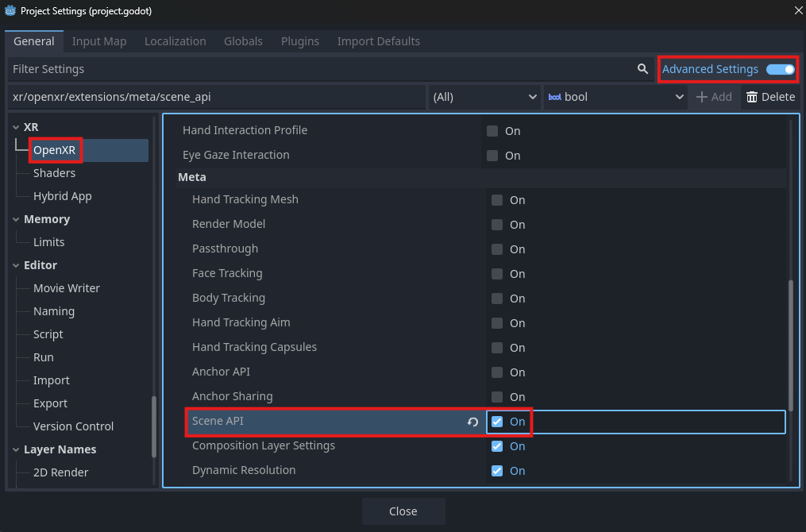The image size is (806, 532).
Task: Click the trash icon Delete button
Action: click(770, 97)
